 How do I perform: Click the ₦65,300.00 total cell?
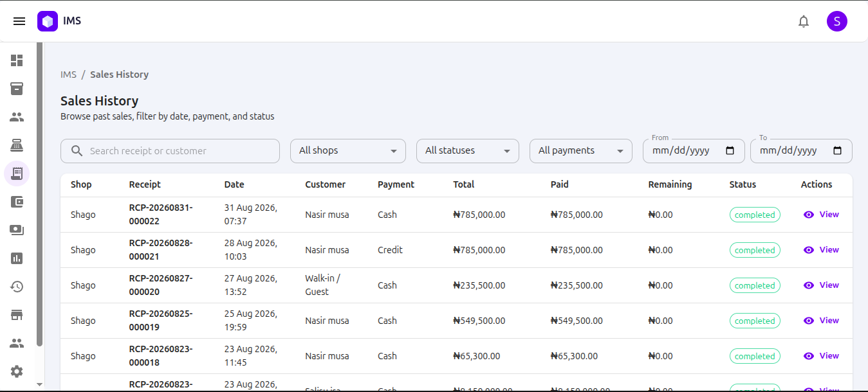[x=477, y=356]
